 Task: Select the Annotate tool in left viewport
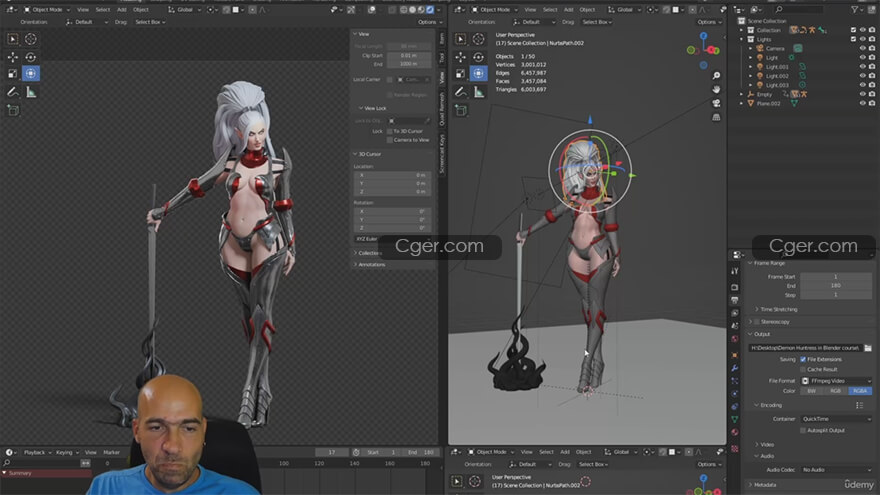point(12,92)
